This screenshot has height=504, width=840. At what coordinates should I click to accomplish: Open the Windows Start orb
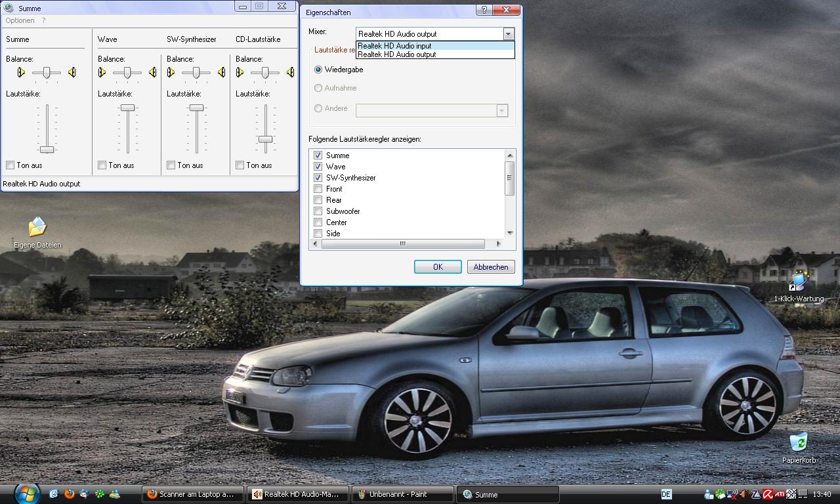point(27,493)
